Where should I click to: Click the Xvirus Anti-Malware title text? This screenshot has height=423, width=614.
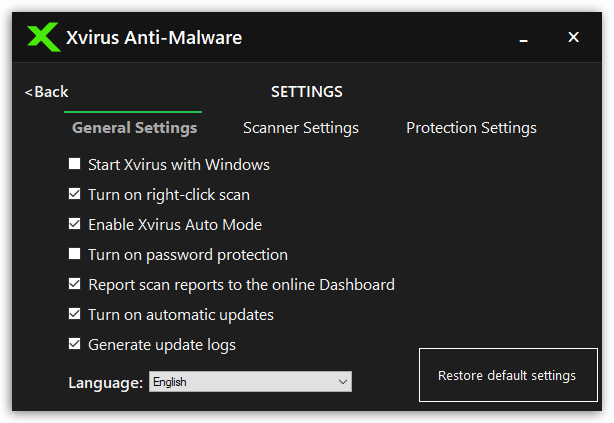[154, 38]
